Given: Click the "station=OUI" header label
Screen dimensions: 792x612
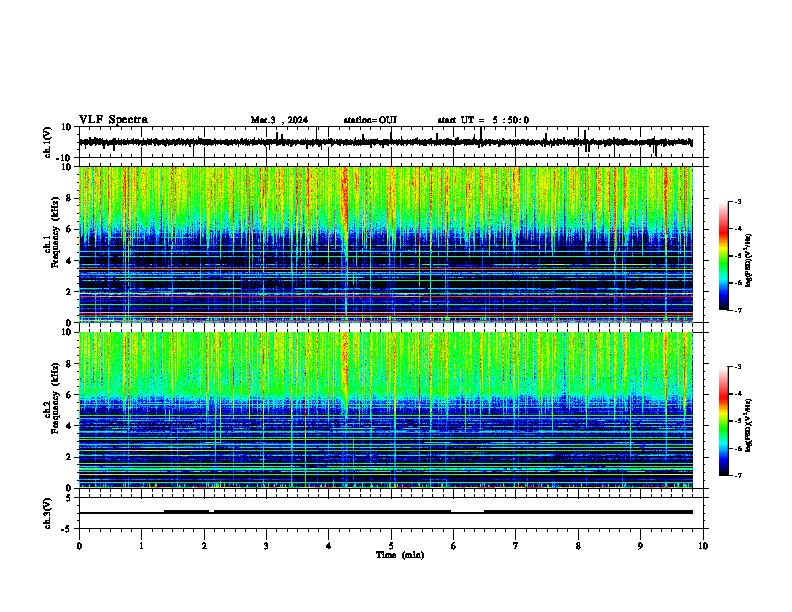Looking at the screenshot, I should pyautogui.click(x=370, y=120).
